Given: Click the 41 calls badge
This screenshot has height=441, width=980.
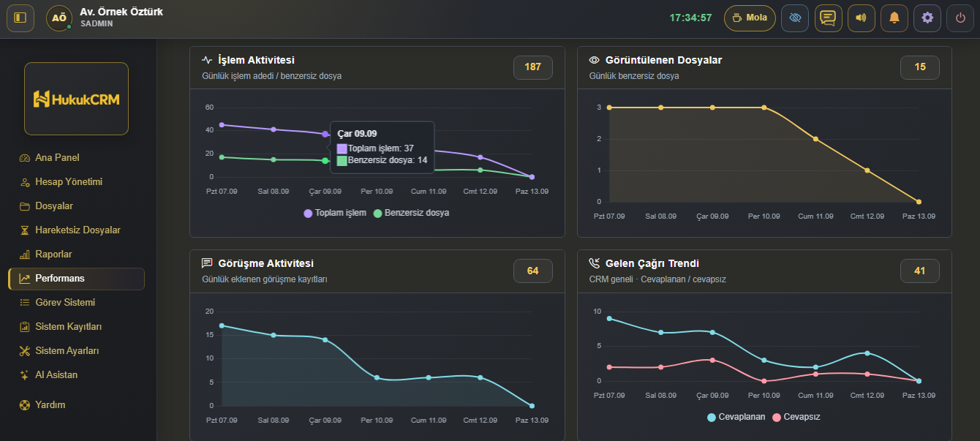Looking at the screenshot, I should pos(920,271).
